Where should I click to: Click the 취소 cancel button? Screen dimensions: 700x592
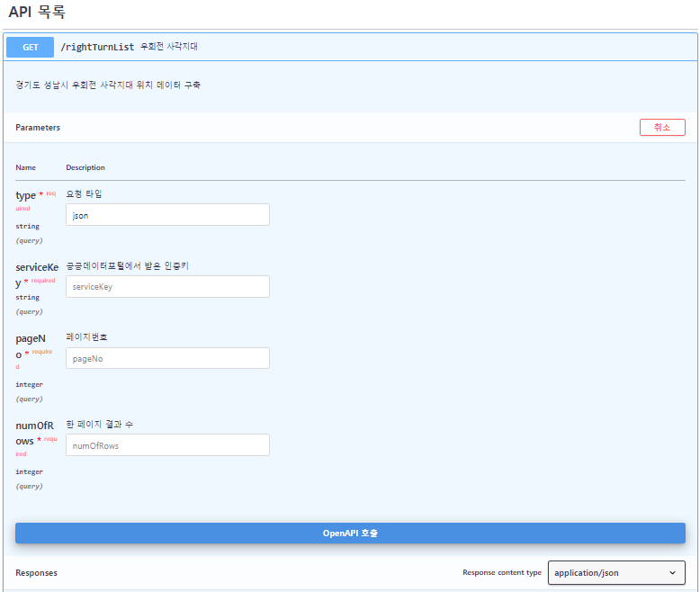pos(662,127)
